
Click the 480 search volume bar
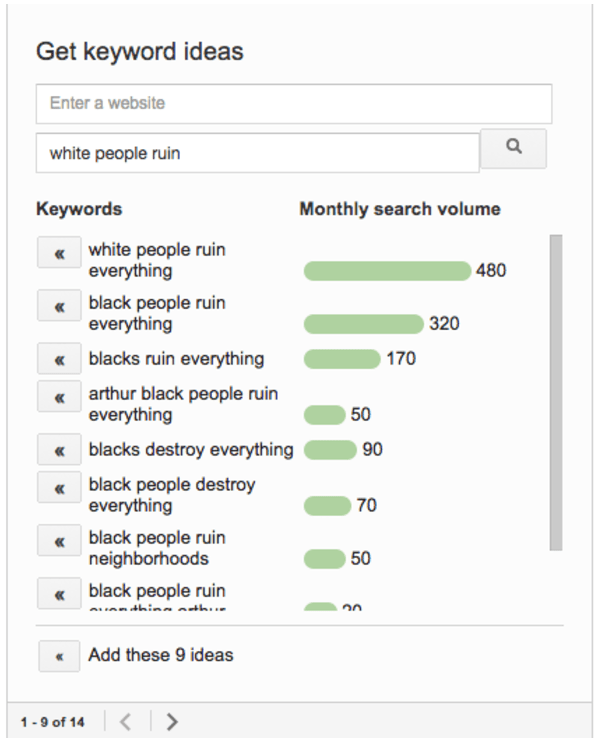click(x=387, y=271)
